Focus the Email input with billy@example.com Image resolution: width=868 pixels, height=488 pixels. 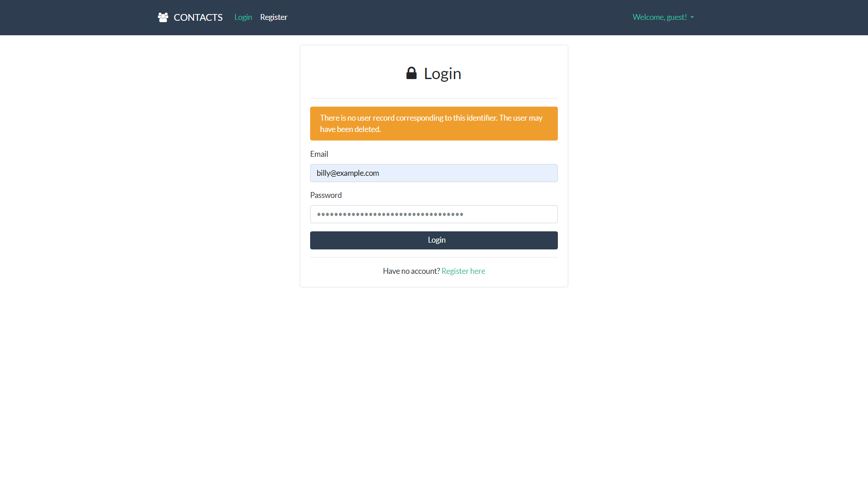click(x=434, y=173)
